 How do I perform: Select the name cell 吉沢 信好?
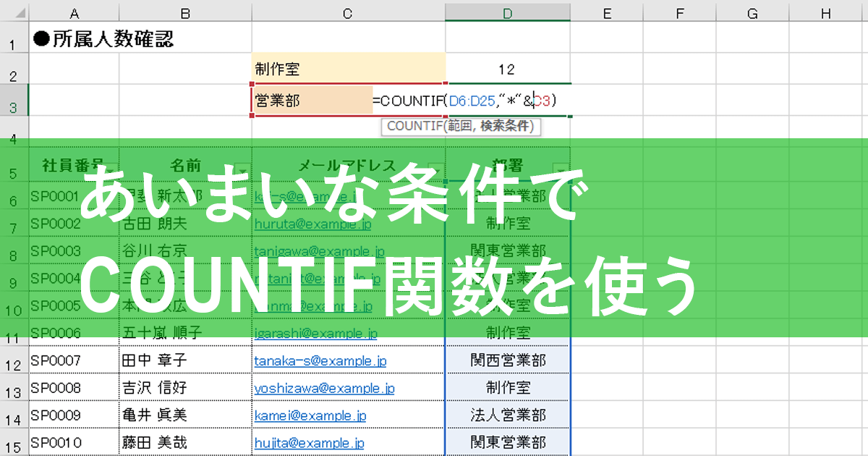tap(185, 387)
